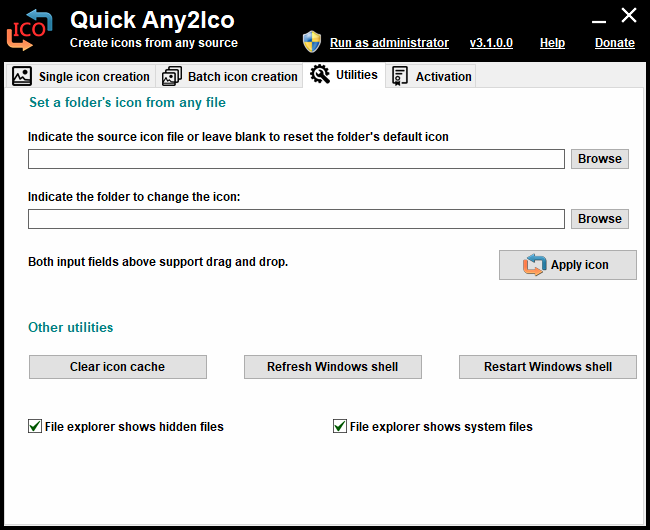Click the Utilities gear-and-wrench icon

click(x=320, y=75)
